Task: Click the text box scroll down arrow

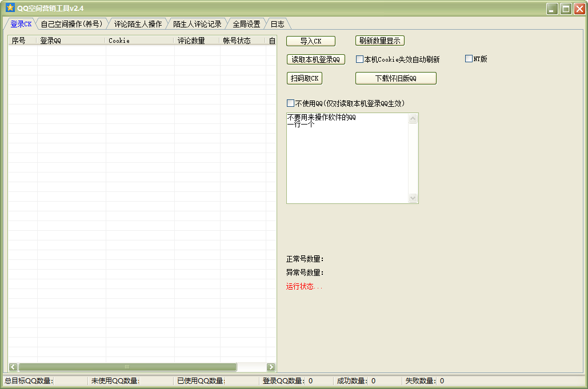Action: pos(413,198)
